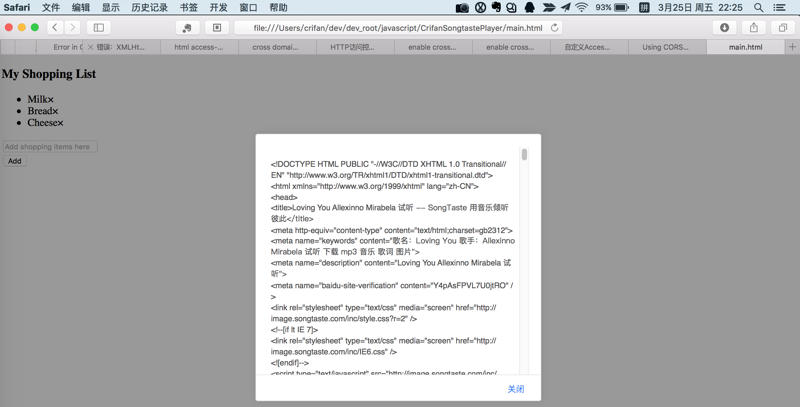Open Spotlight search magnifier

(x=759, y=7)
